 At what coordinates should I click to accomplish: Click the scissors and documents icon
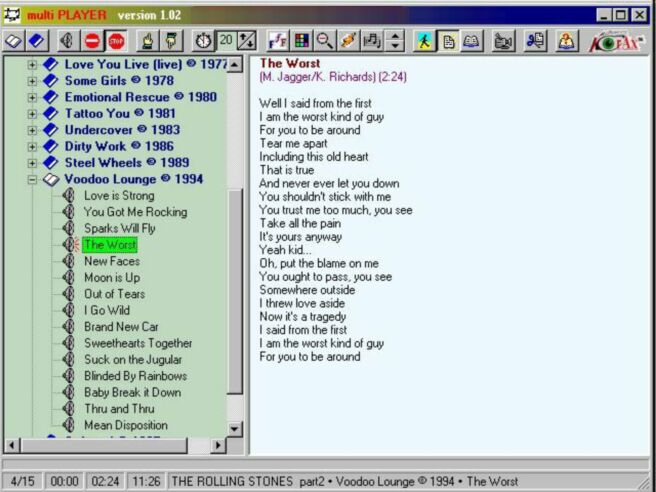click(x=535, y=41)
